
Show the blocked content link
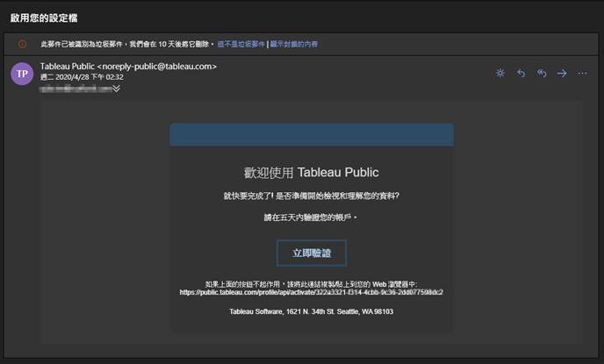pyautogui.click(x=294, y=44)
